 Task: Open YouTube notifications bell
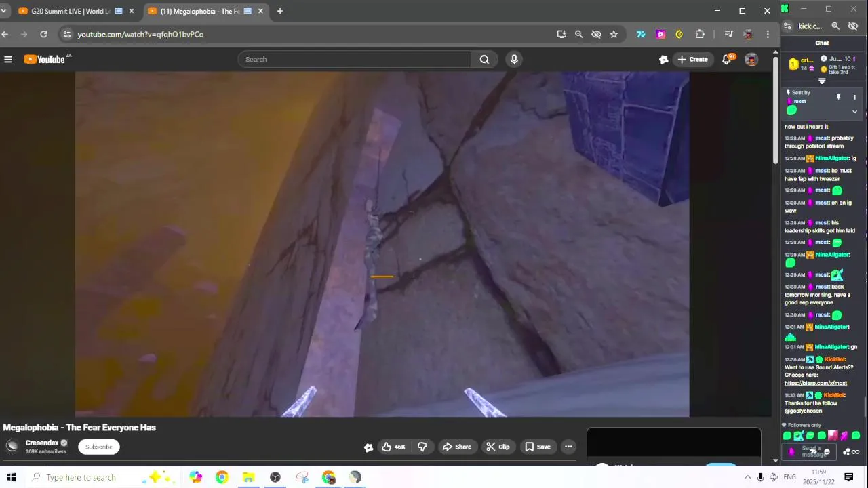point(727,60)
